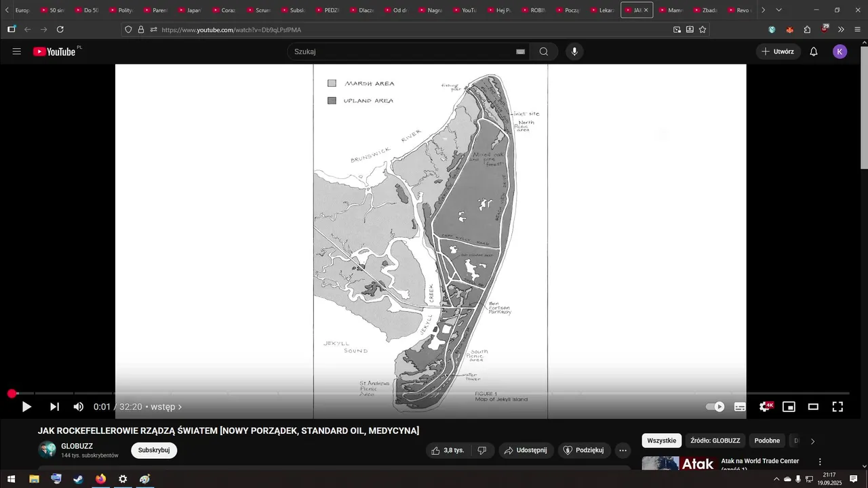The image size is (868, 488).
Task: Select the Podobne filter chip
Action: [767, 441]
